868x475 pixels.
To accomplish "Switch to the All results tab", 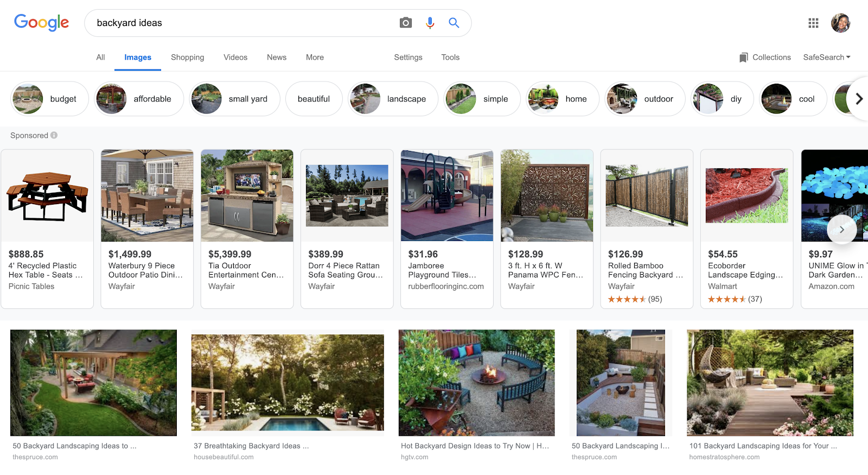I will click(100, 57).
